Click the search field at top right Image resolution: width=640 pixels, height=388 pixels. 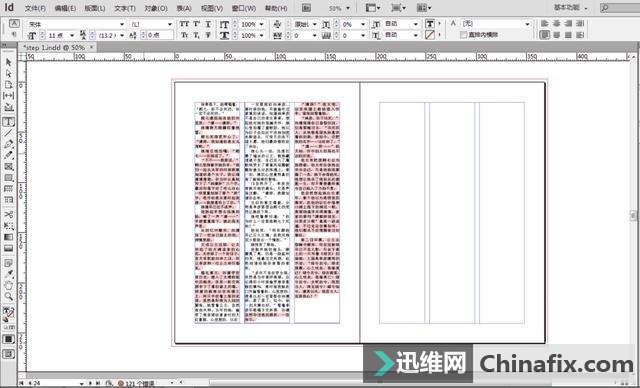620,8
